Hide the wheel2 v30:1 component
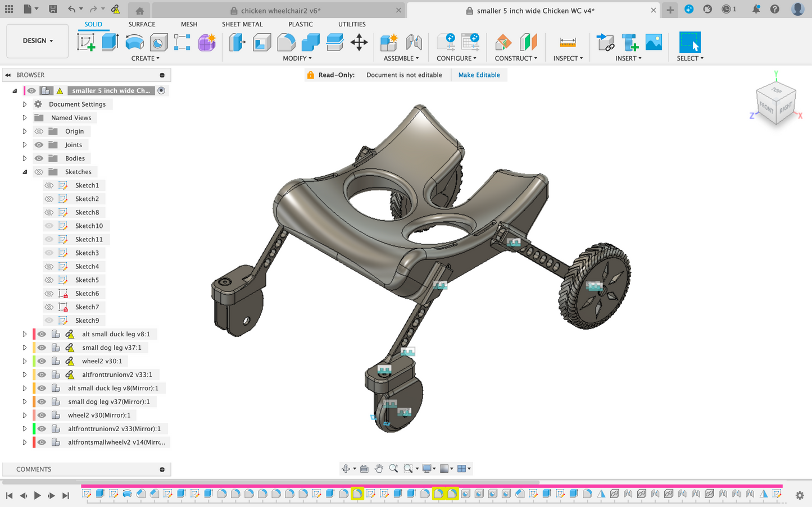The height and width of the screenshot is (507, 812). tap(42, 361)
